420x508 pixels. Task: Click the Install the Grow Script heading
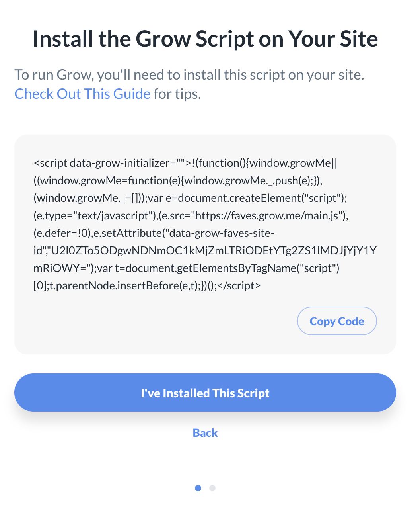tap(205, 39)
